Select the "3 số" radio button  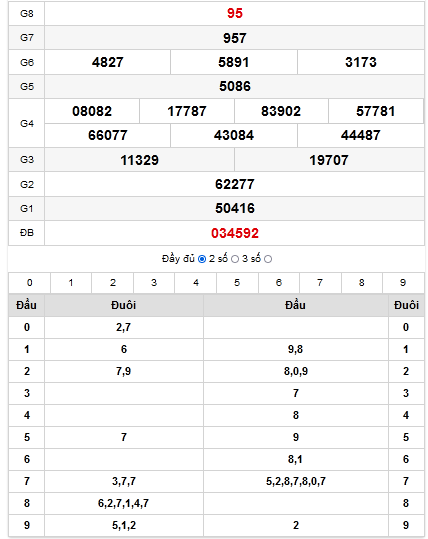(268, 259)
